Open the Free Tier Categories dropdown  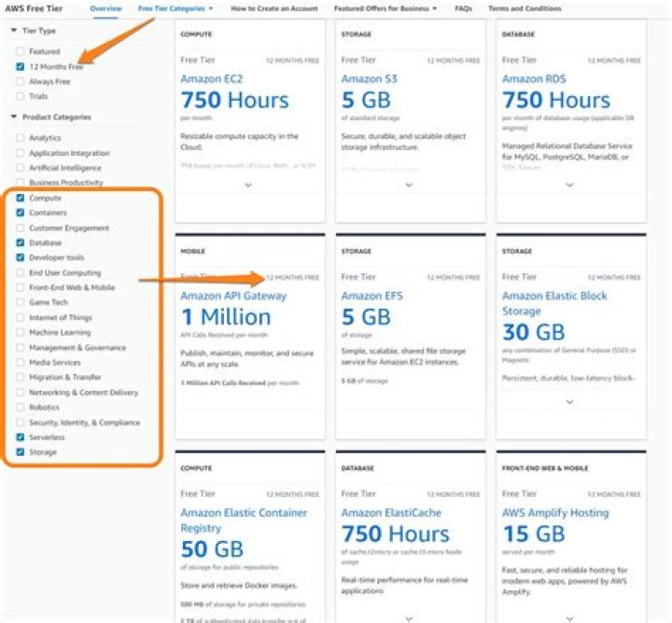click(175, 8)
